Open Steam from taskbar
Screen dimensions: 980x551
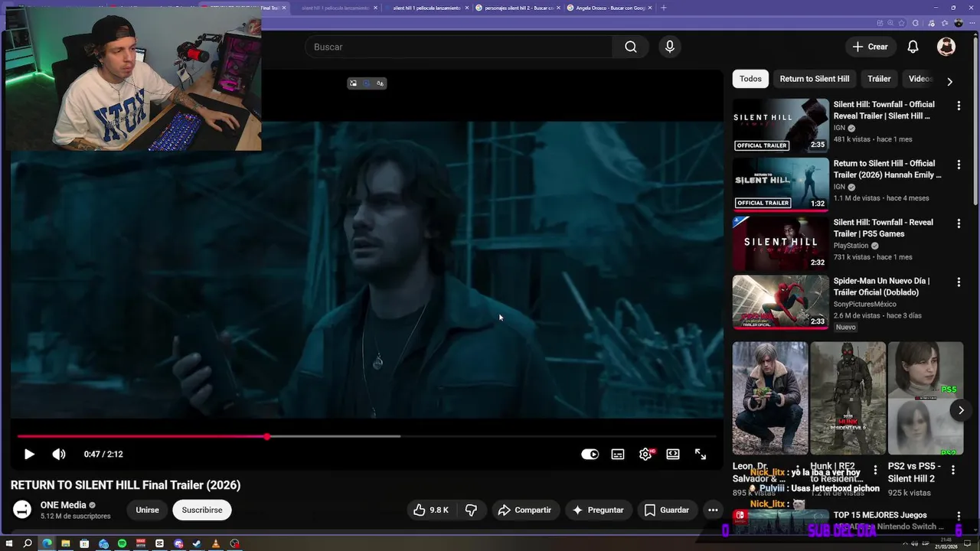tap(197, 543)
